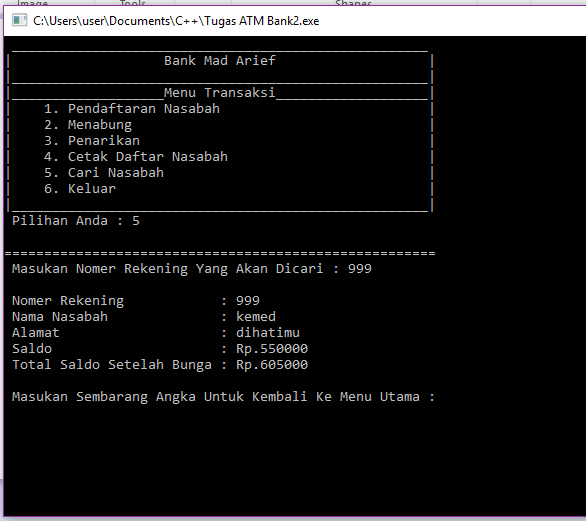Screen dimensions: 586x521
Task: Select the '3. Penarikan' line
Action: pyautogui.click(x=92, y=141)
